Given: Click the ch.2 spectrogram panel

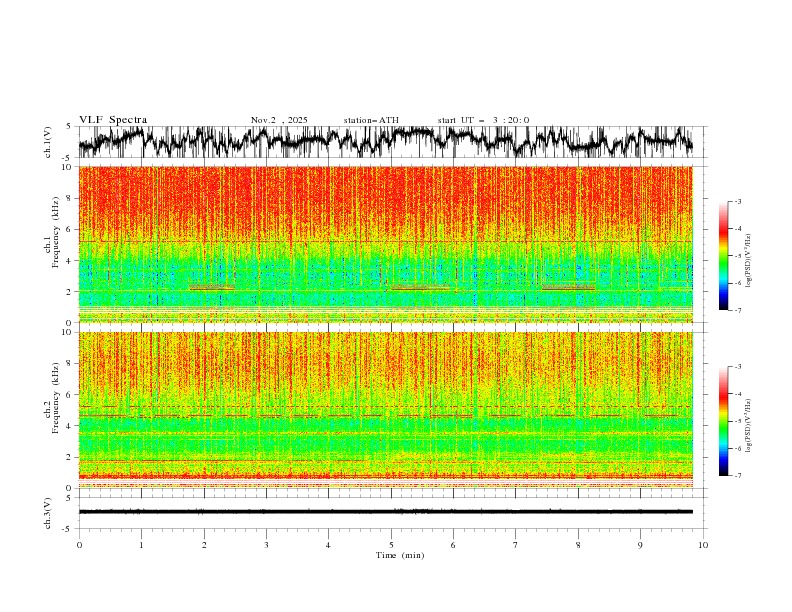Looking at the screenshot, I should (386, 410).
